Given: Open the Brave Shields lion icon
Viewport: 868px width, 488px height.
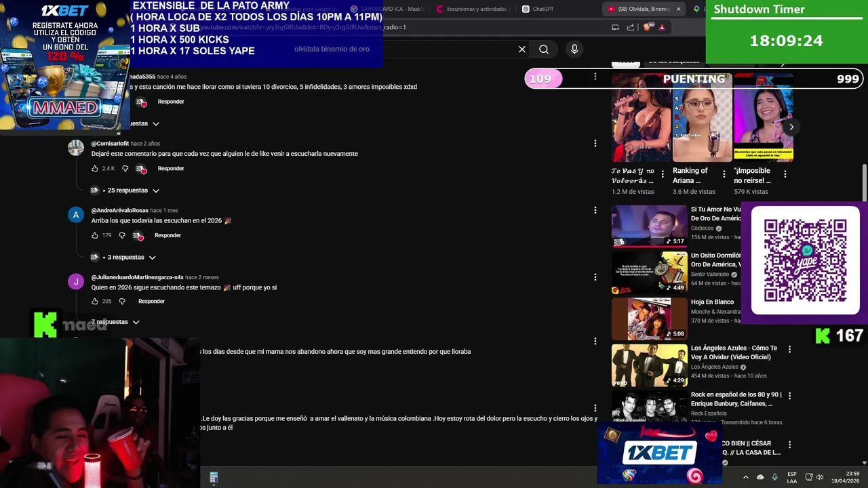Looking at the screenshot, I should [646, 27].
